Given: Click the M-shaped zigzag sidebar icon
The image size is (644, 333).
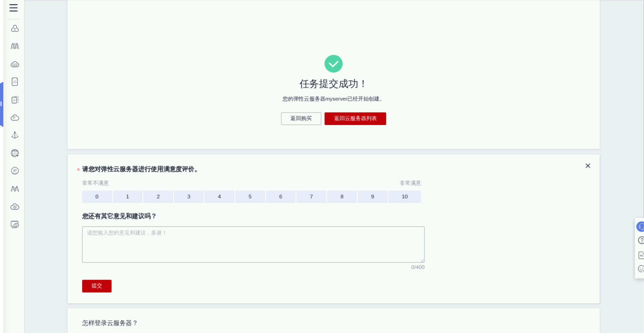Looking at the screenshot, I should pyautogui.click(x=15, y=189).
